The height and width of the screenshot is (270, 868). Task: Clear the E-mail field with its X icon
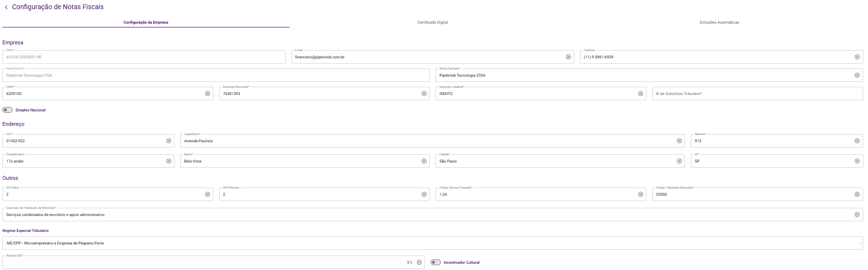tap(568, 57)
